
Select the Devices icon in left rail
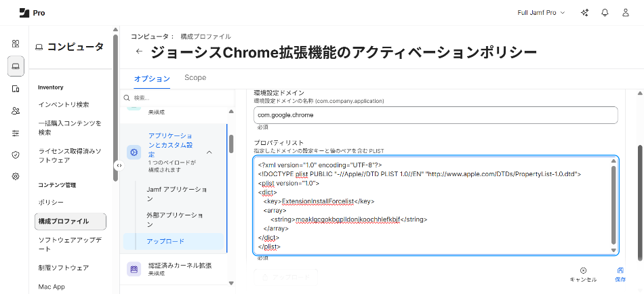coord(15,89)
